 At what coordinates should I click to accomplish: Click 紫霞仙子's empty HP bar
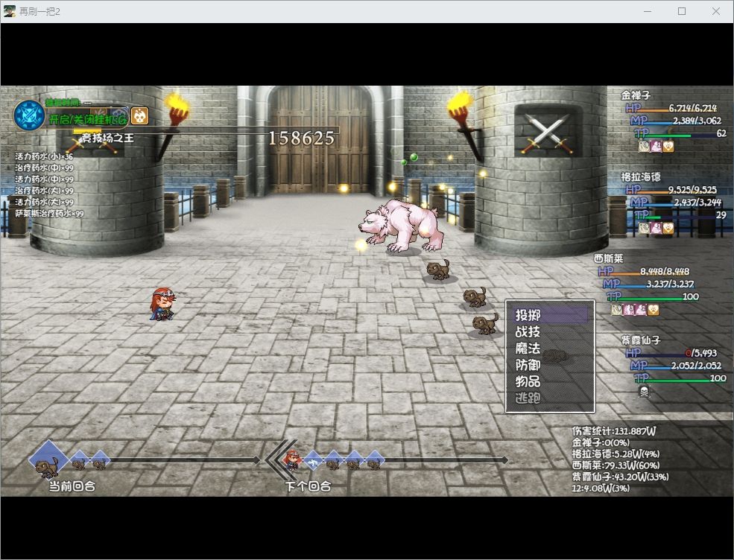(671, 353)
